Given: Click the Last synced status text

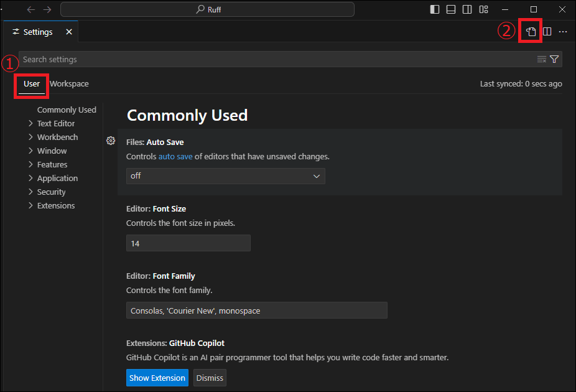Looking at the screenshot, I should coord(521,84).
